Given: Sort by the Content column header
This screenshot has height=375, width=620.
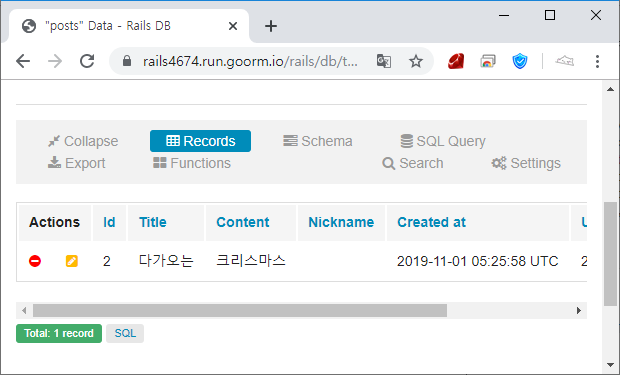Looking at the screenshot, I should coord(243,222).
